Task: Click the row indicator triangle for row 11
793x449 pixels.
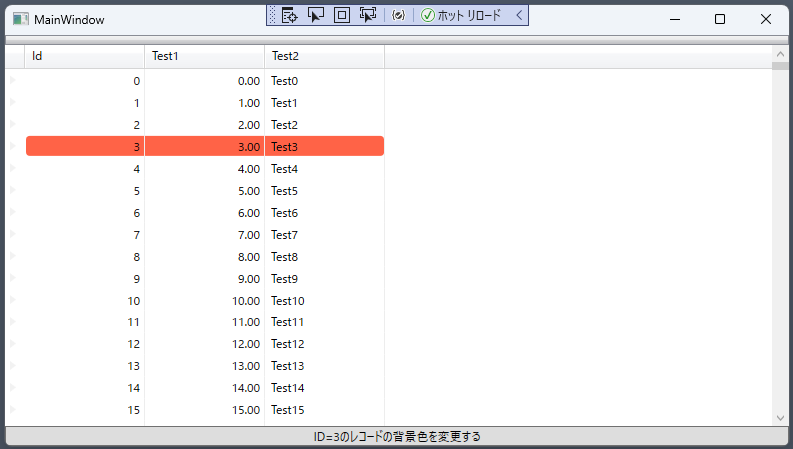Action: (x=13, y=322)
